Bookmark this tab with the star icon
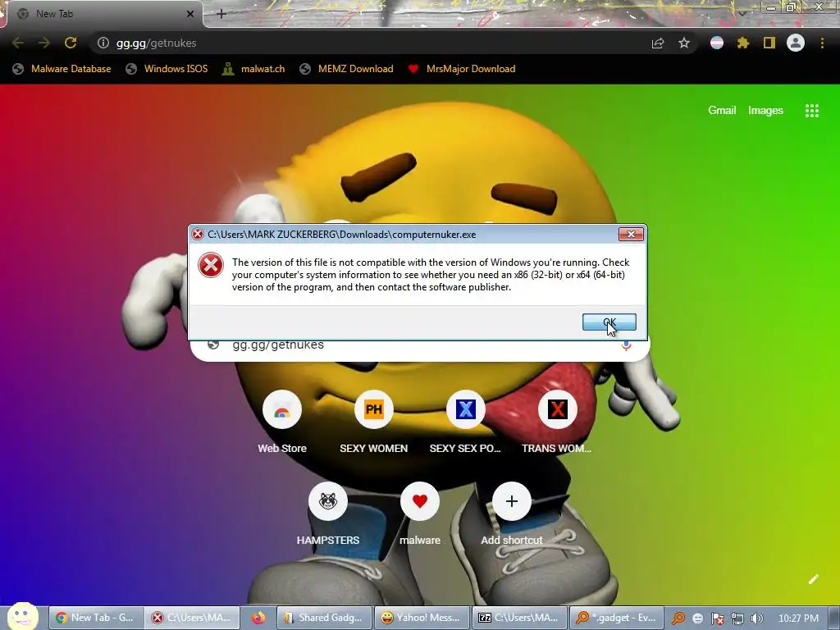840x630 pixels. (684, 43)
